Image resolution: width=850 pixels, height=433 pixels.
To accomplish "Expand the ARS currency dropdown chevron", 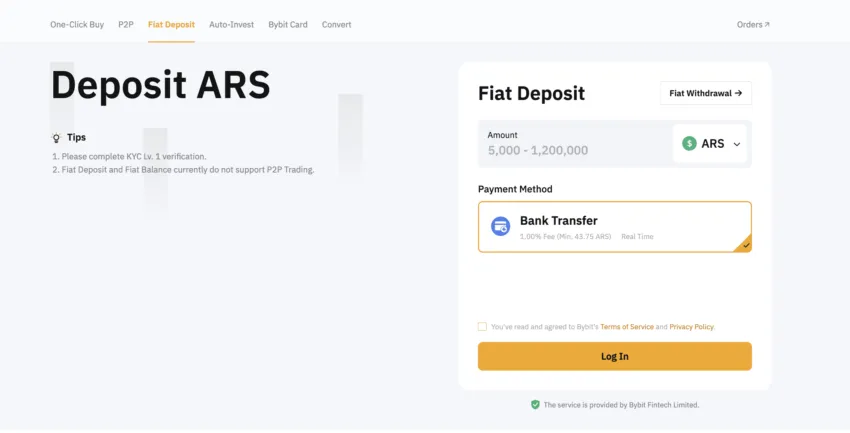I will 737,144.
